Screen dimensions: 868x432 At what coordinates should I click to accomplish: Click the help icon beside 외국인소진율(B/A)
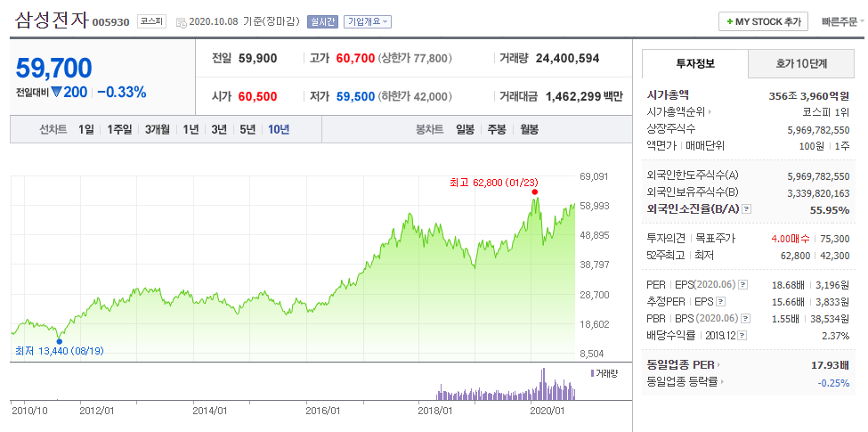[747, 209]
